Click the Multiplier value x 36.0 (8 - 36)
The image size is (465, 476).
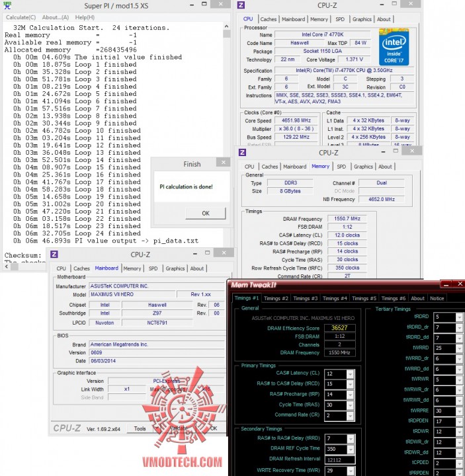[x=296, y=129]
